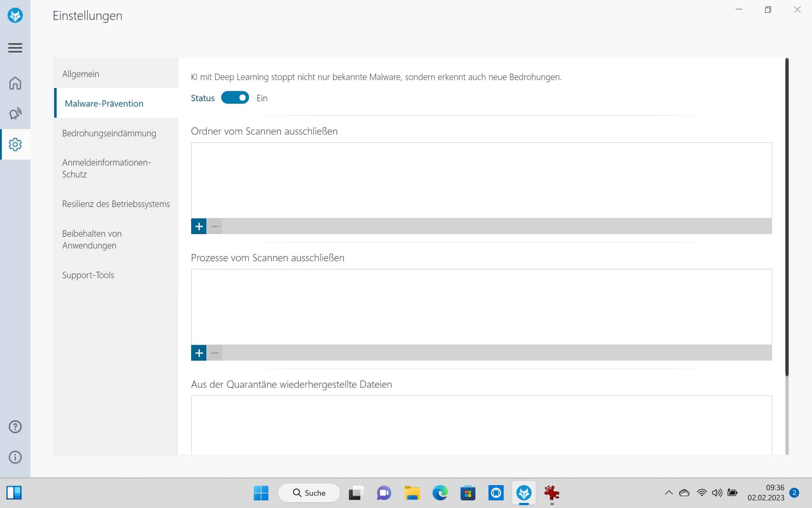Open the help question mark icon
The height and width of the screenshot is (508, 812).
tap(15, 427)
